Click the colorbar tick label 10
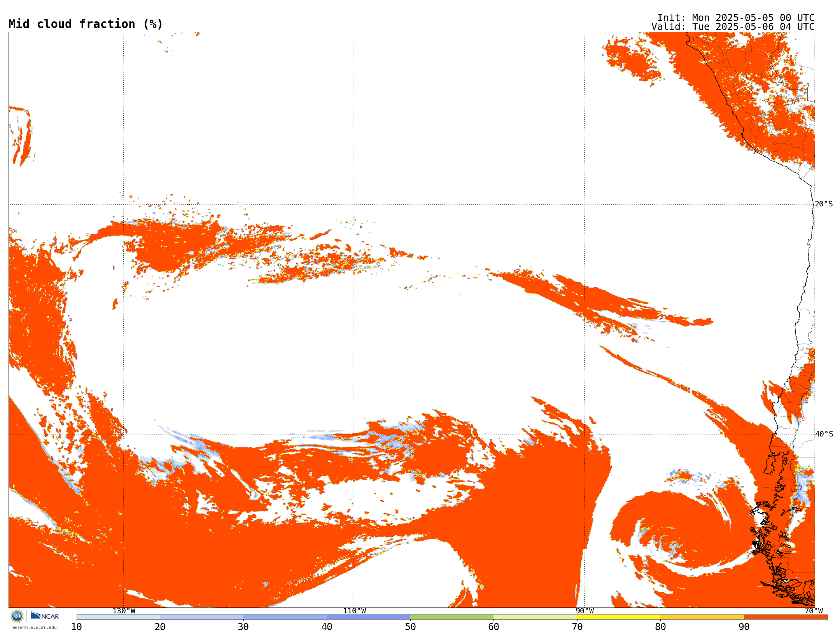This screenshot has width=840, height=632. (x=77, y=627)
